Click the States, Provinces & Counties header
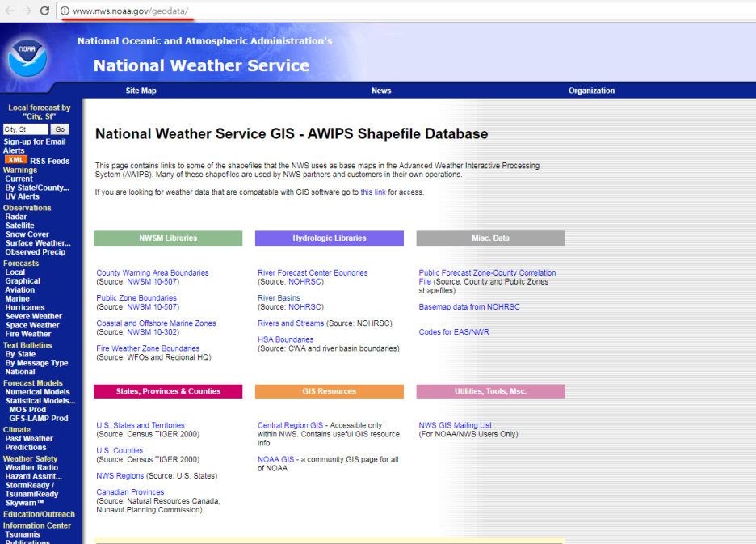The width and height of the screenshot is (756, 544). (x=168, y=391)
